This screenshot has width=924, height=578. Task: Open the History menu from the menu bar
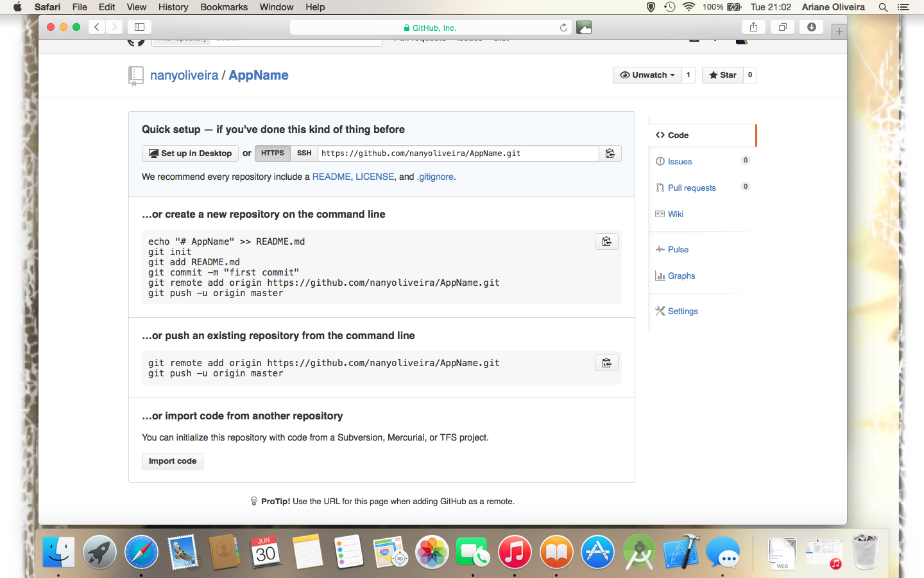tap(173, 7)
